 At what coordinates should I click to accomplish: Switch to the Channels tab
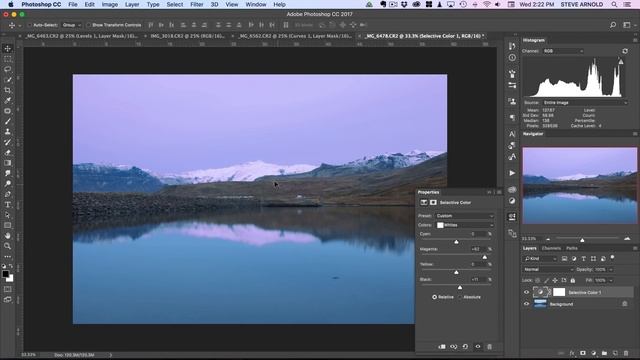coord(551,248)
